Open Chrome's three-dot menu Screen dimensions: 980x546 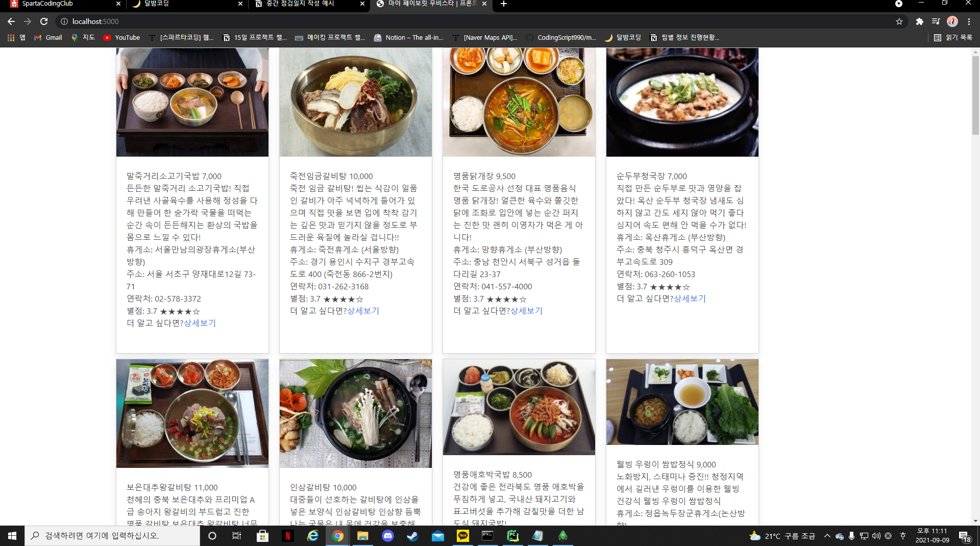969,21
